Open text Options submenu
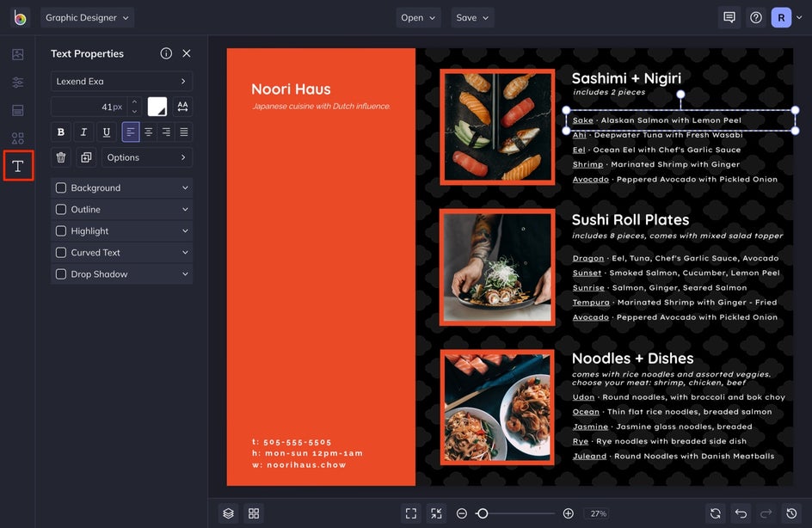Image resolution: width=812 pixels, height=528 pixels. tap(147, 157)
